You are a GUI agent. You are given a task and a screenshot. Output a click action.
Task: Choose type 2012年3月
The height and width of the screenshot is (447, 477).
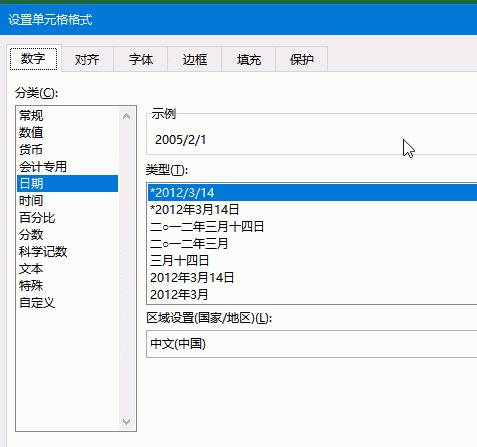[312, 295]
